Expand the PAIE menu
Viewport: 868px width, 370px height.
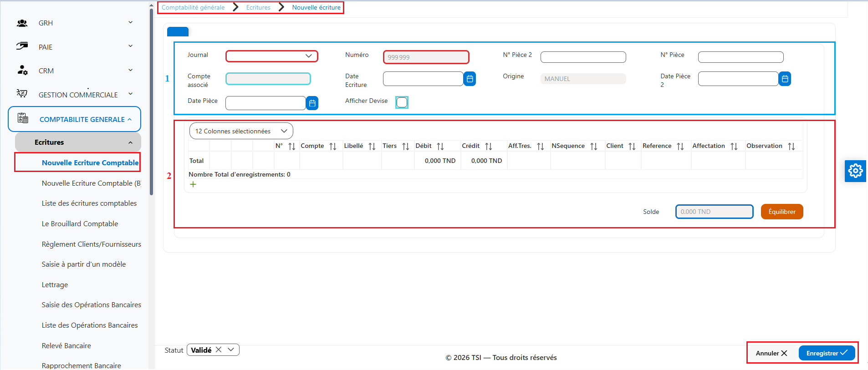(130, 46)
